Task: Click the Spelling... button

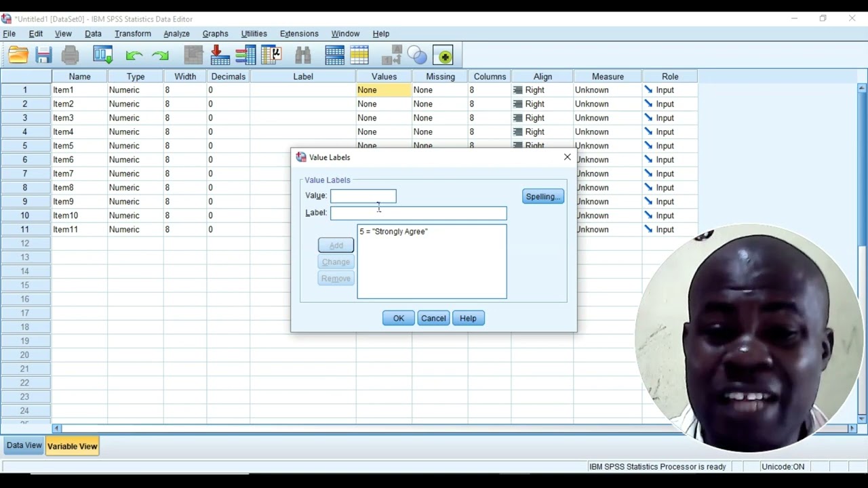Action: pyautogui.click(x=543, y=197)
